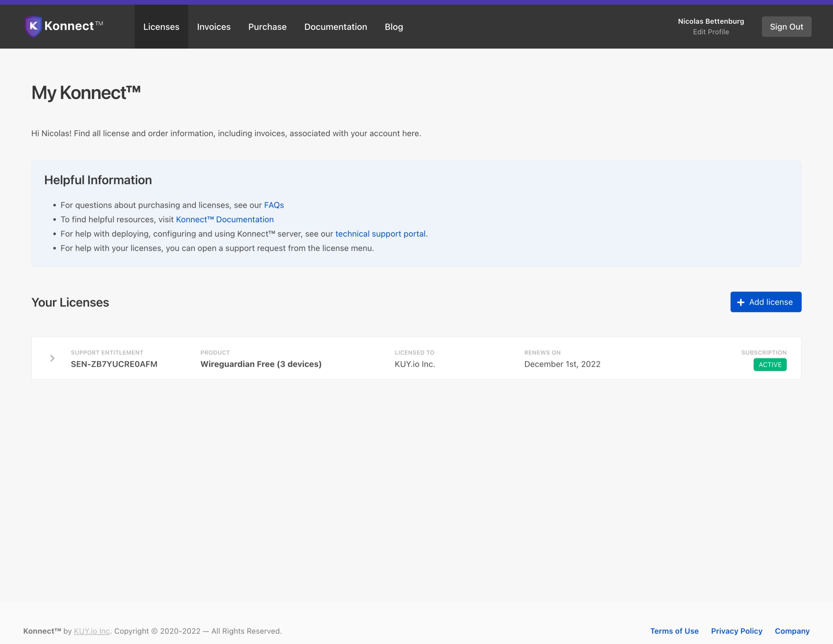The image size is (833, 644).
Task: Open the Purchase menu tab
Action: pos(267,26)
